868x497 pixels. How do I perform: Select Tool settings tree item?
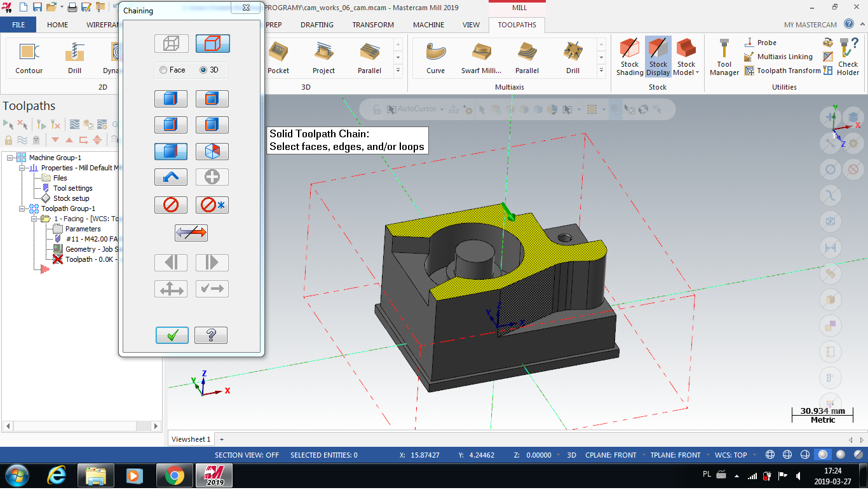coord(72,188)
